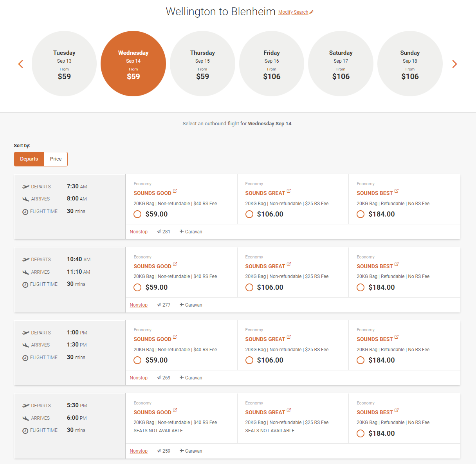Select the Departs sort tab
476x464 pixels.
pos(29,159)
